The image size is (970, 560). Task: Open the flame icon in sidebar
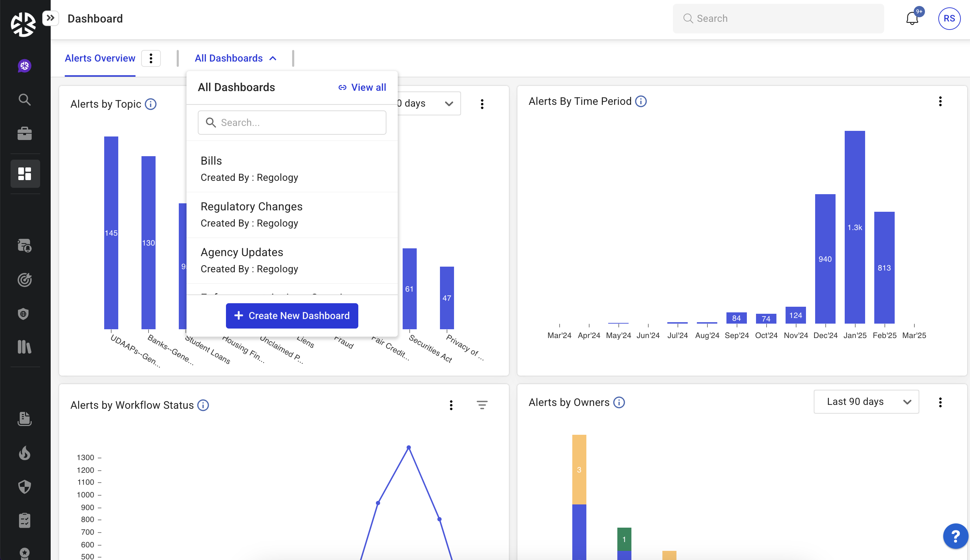[25, 453]
